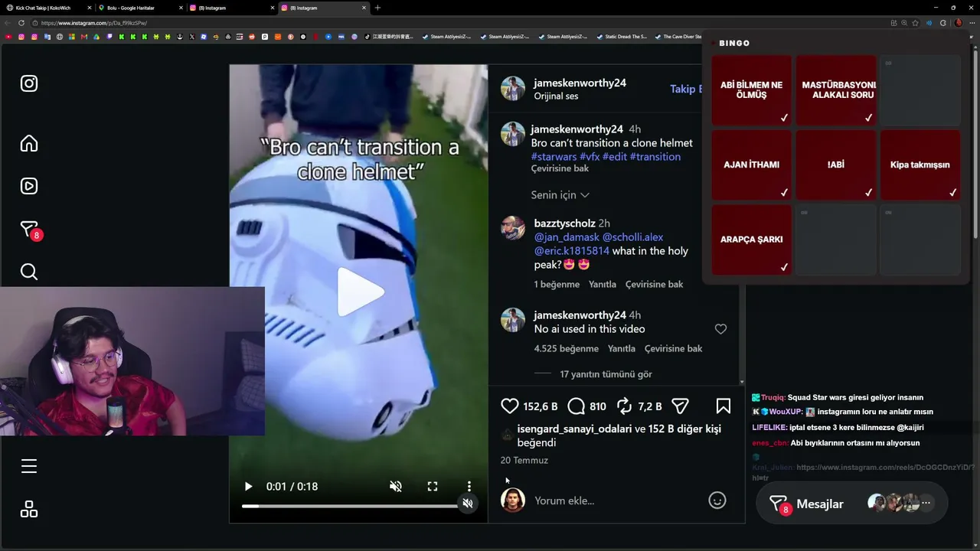
Task: Switch to the third tab, an inactive Instagram tab
Action: 230,8
